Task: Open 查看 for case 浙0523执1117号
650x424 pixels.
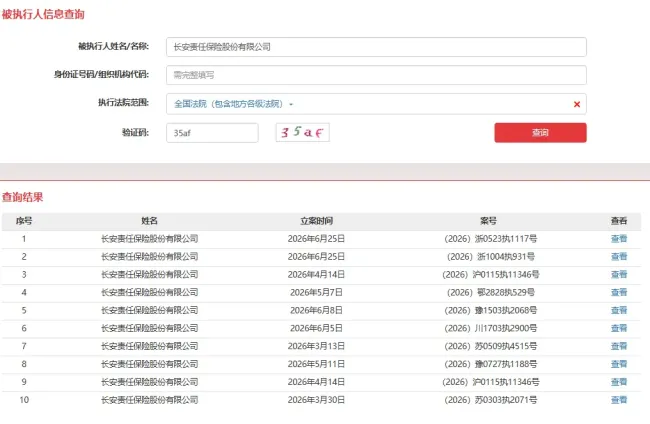Action: tap(619, 239)
